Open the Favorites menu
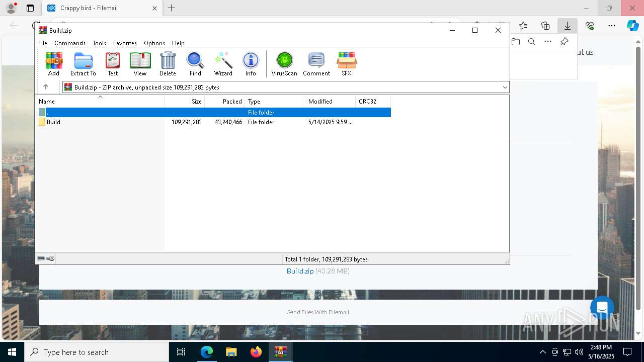Screen dimensions: 644x362 pos(125,43)
